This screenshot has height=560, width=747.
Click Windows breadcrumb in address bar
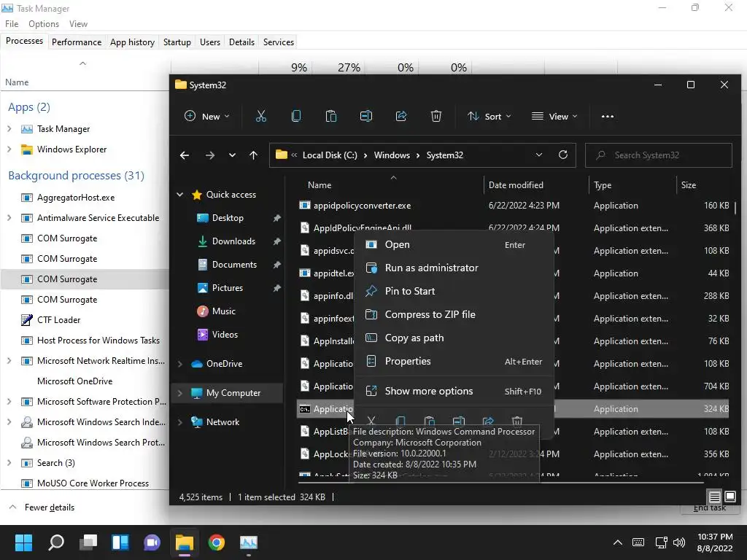coord(392,155)
